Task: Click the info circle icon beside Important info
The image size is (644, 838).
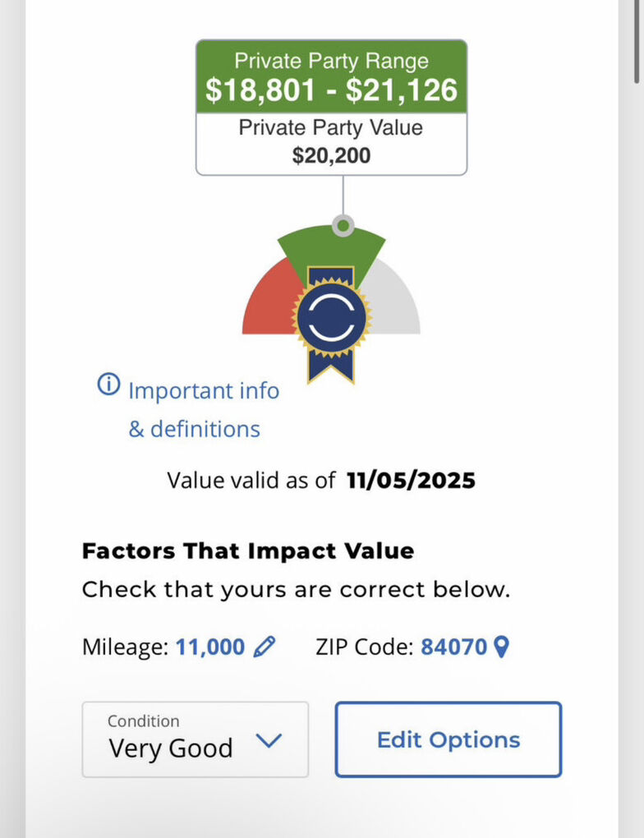Action: click(108, 384)
